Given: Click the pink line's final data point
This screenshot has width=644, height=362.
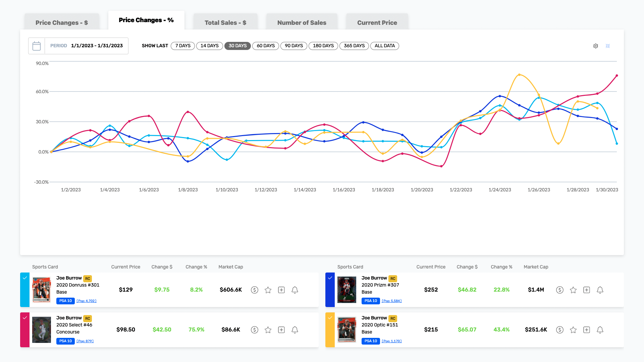Looking at the screenshot, I should click(x=617, y=76).
